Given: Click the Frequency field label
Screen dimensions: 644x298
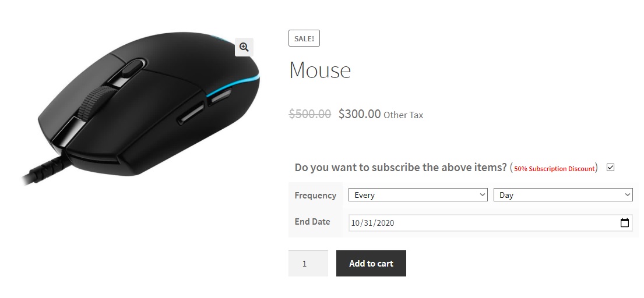Looking at the screenshot, I should 315,196.
